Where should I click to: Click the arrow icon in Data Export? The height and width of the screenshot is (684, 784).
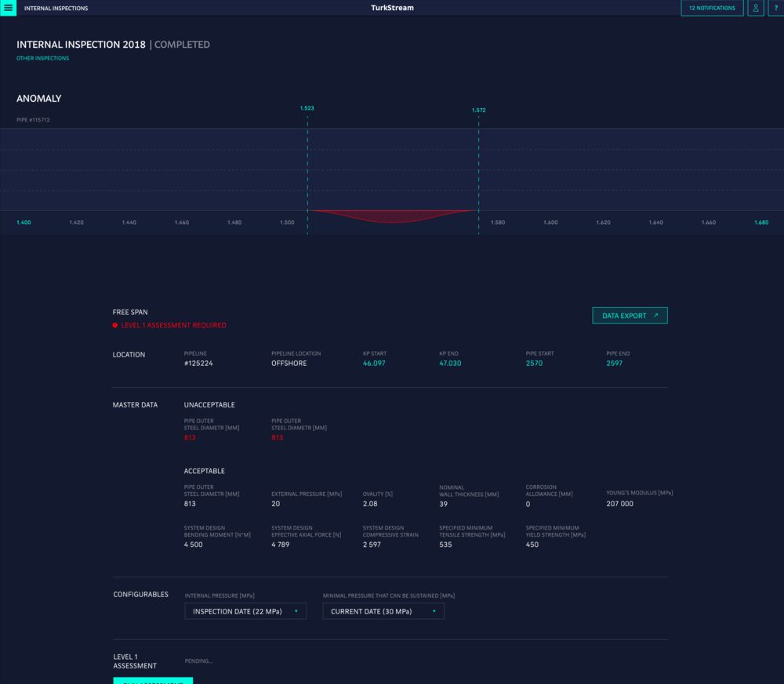(x=655, y=316)
